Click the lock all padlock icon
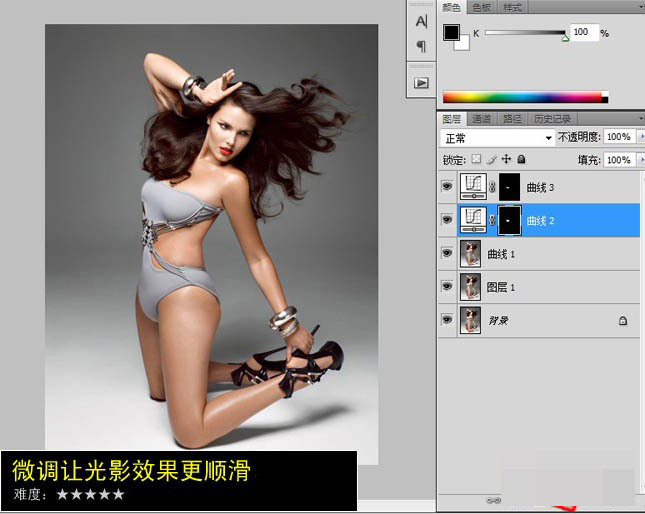Screen dimensions: 645x514 click(521, 159)
